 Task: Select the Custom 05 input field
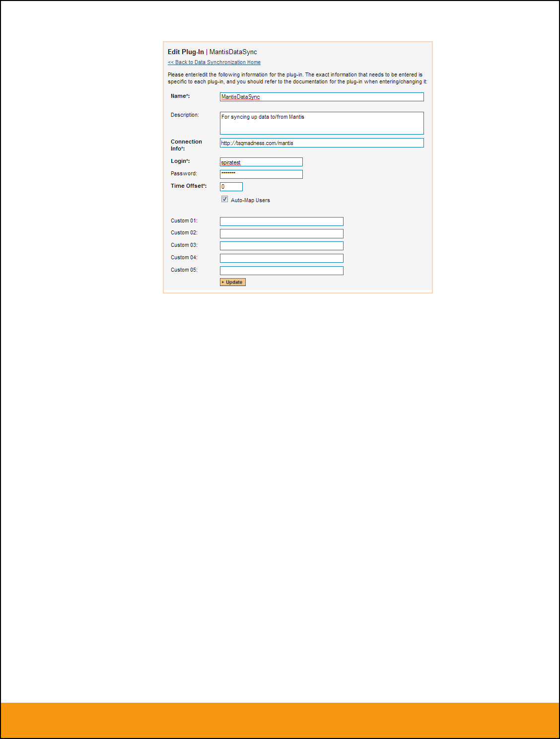coord(281,271)
